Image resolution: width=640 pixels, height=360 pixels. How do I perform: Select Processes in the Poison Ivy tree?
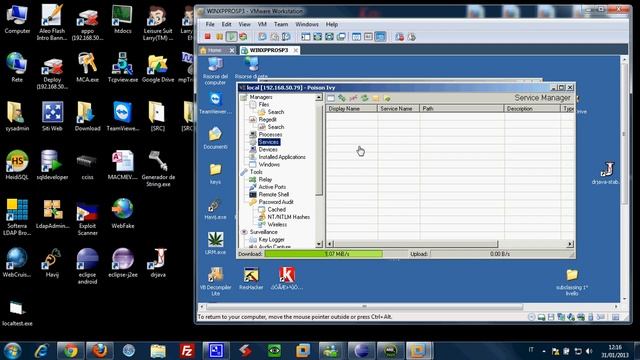[x=270, y=134]
